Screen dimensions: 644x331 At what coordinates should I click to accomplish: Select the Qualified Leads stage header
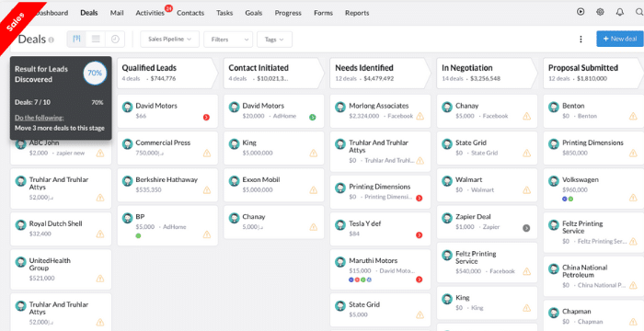pos(167,73)
